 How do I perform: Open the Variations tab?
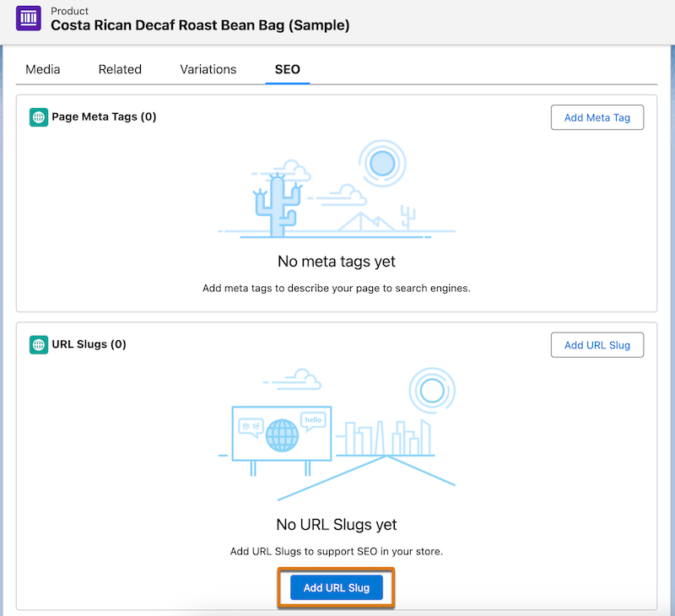pyautogui.click(x=208, y=69)
